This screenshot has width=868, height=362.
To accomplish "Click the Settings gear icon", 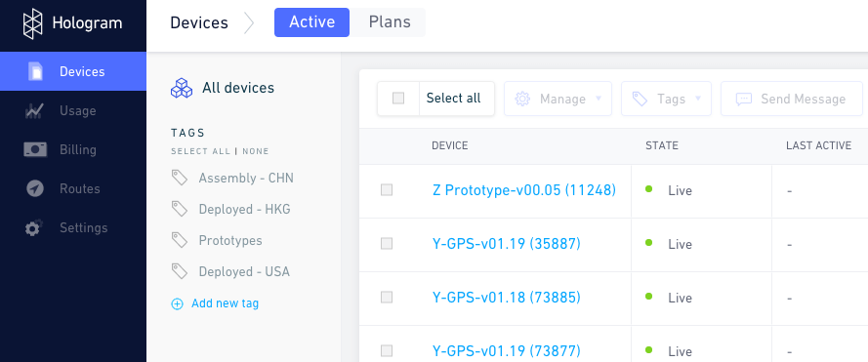I will (34, 228).
